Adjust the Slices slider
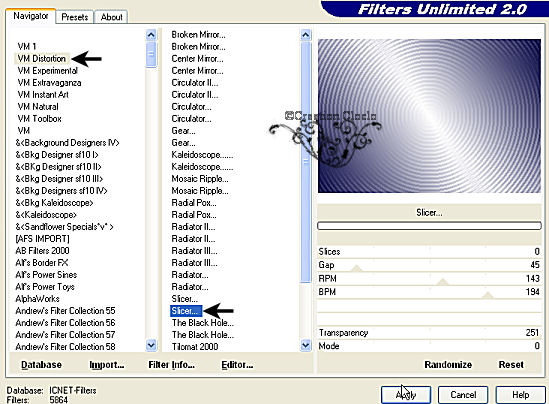The height and width of the screenshot is (404, 549). point(429,252)
